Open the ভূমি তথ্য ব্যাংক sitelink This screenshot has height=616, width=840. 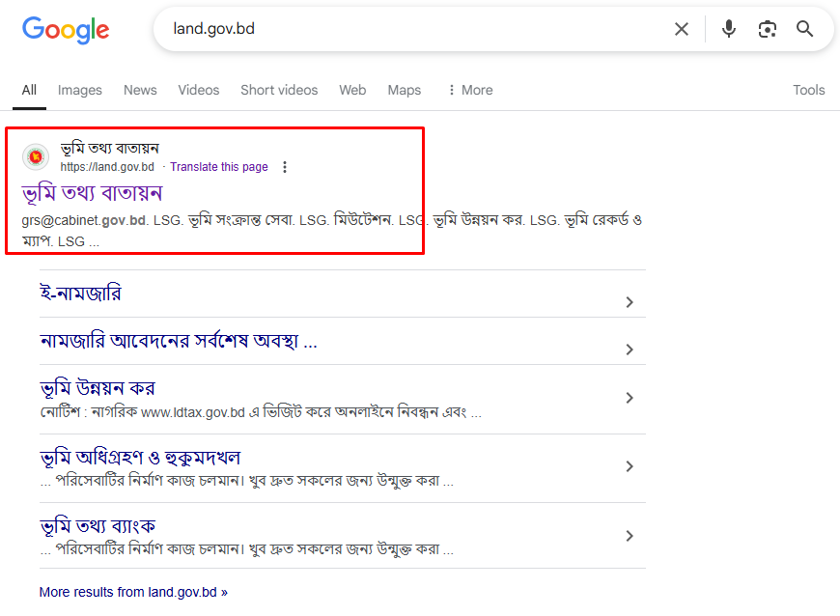98,526
